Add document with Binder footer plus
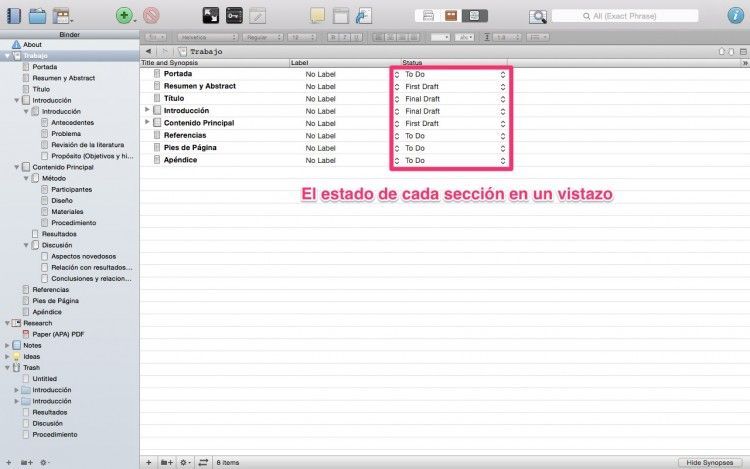The height and width of the screenshot is (469, 750). (9, 462)
